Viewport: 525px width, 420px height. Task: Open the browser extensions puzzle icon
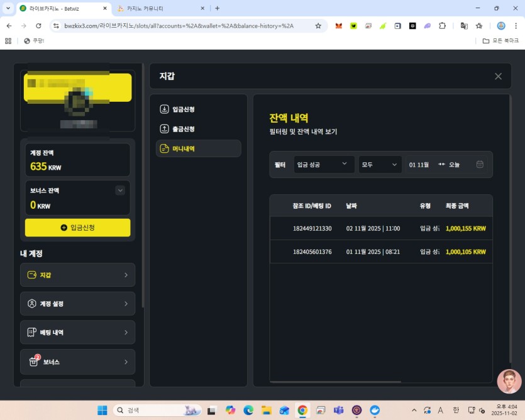point(442,26)
